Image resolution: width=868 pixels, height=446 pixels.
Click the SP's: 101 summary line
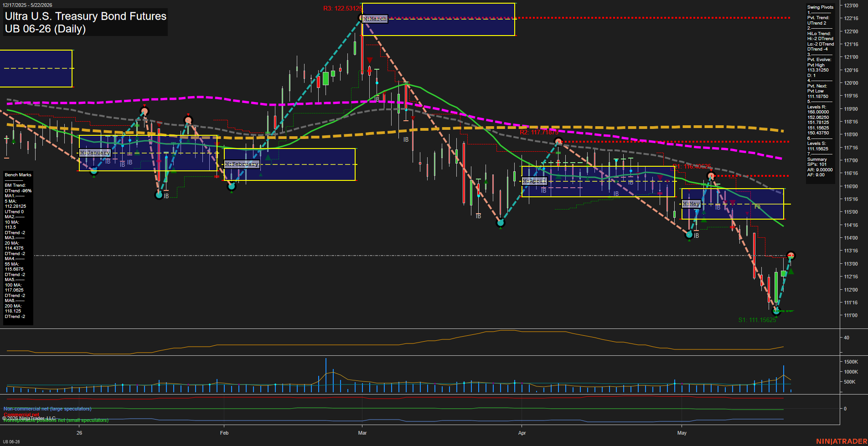pyautogui.click(x=816, y=164)
